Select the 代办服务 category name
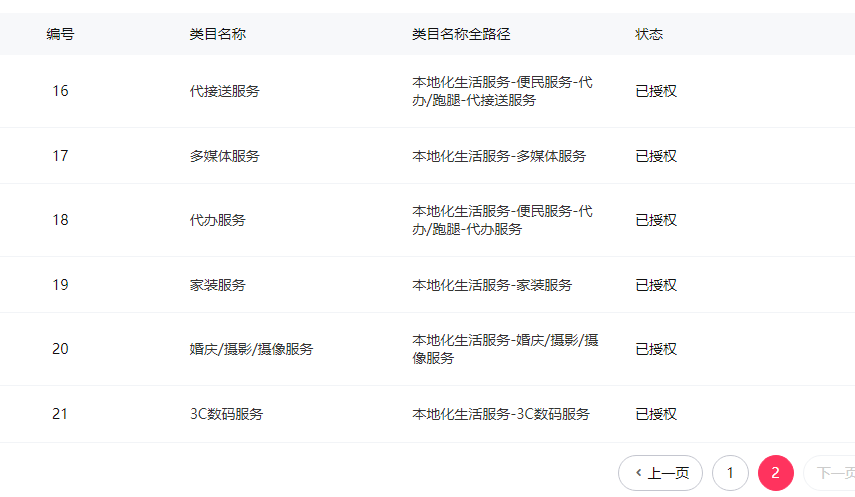Image resolution: width=855 pixels, height=497 pixels. (x=217, y=220)
